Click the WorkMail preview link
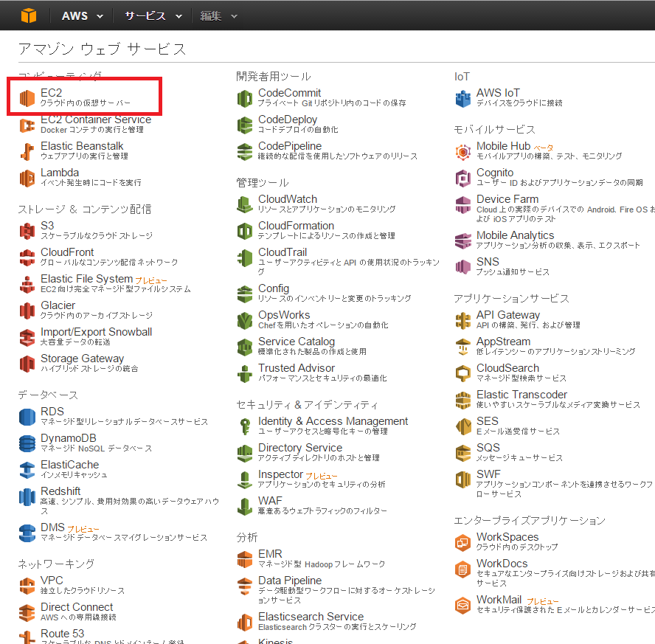The image size is (655, 644). (x=499, y=600)
